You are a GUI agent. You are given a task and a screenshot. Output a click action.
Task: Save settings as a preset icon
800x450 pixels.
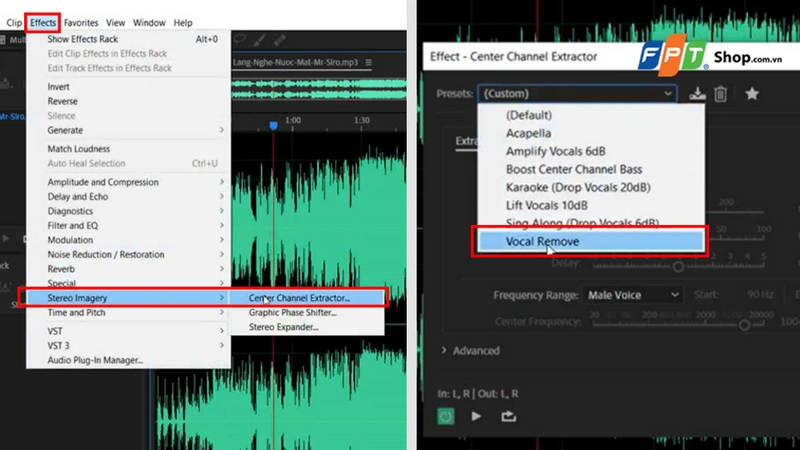[697, 94]
